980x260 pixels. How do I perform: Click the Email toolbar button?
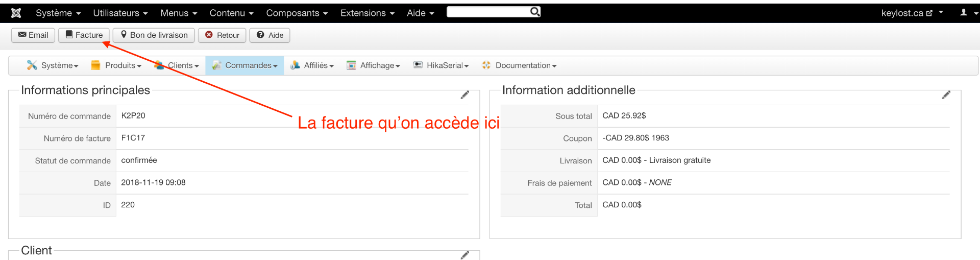33,35
